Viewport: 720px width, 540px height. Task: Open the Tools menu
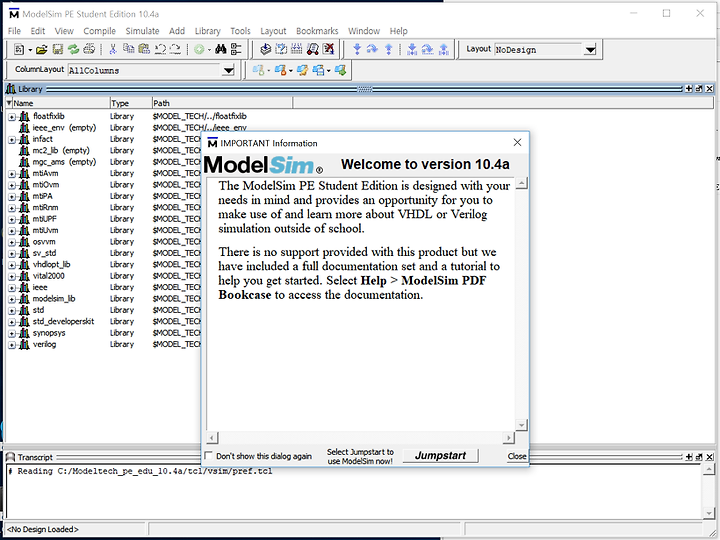[240, 31]
